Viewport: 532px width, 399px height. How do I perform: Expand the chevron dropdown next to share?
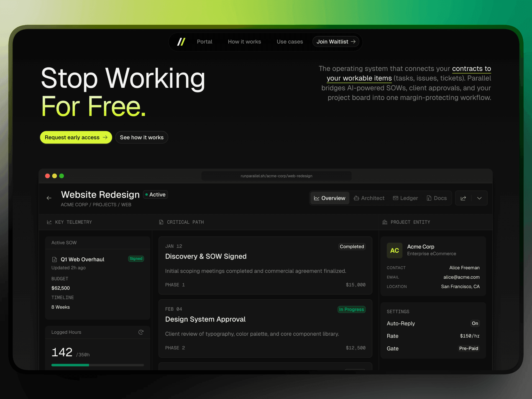click(479, 198)
